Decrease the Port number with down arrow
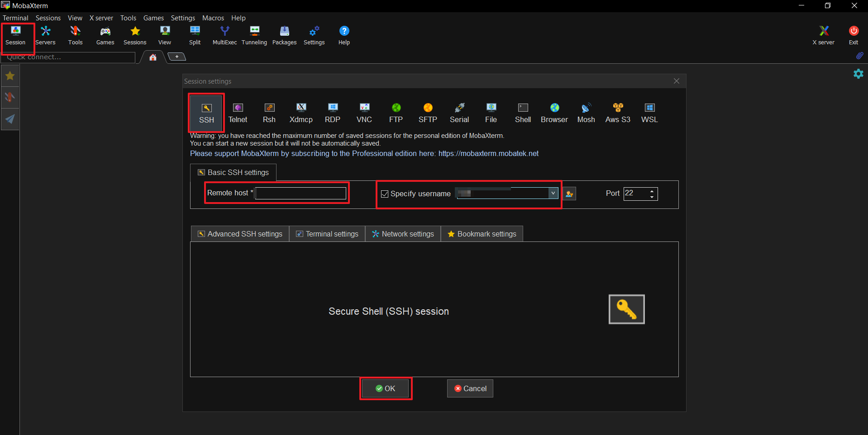Image resolution: width=868 pixels, height=435 pixels. click(652, 197)
